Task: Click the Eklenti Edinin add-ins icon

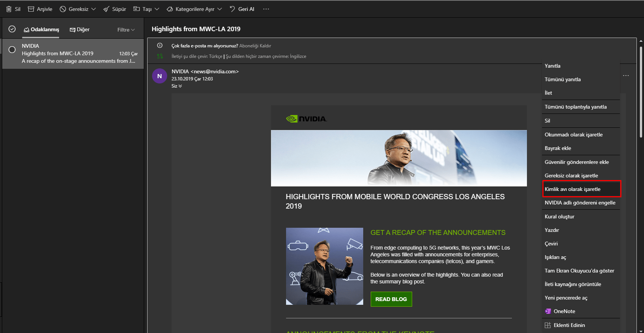Action: tap(548, 325)
